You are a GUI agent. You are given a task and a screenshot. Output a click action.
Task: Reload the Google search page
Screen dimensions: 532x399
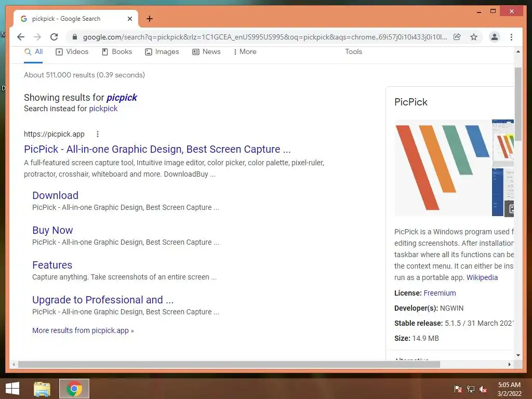[x=54, y=37]
